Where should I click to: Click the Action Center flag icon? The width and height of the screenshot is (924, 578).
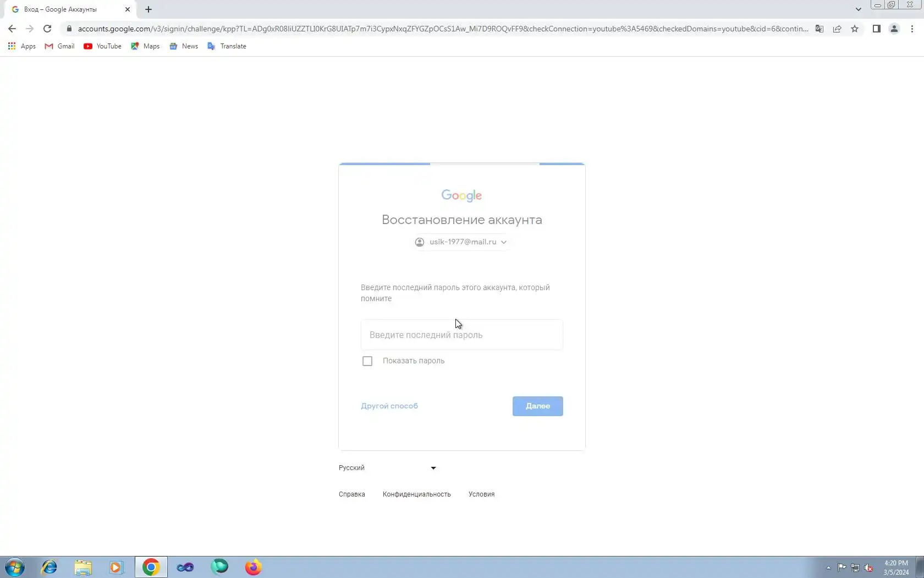[842, 568]
